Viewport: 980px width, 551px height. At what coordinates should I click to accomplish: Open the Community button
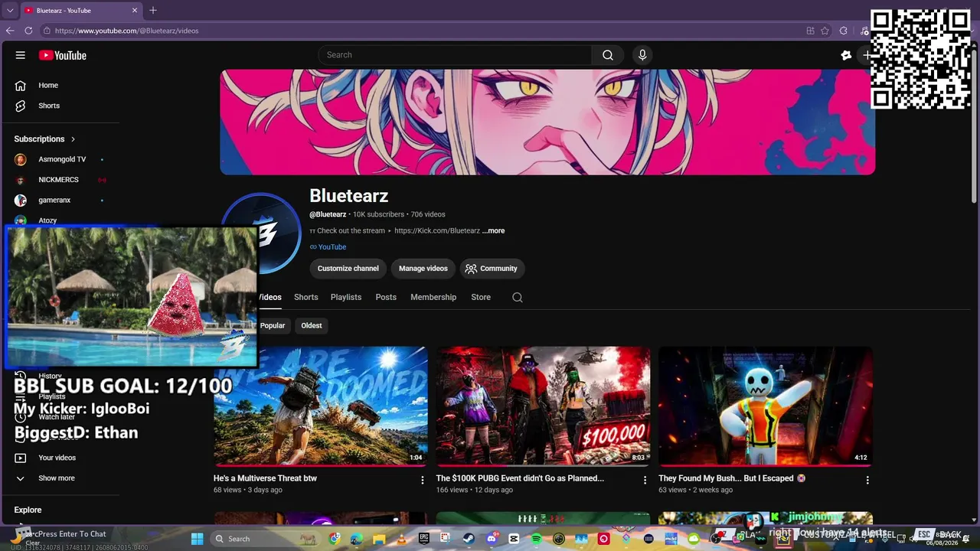[x=492, y=269]
